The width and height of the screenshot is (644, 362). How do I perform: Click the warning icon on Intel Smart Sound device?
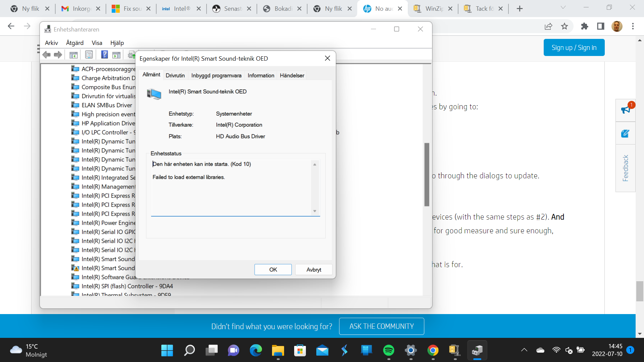pyautogui.click(x=76, y=268)
